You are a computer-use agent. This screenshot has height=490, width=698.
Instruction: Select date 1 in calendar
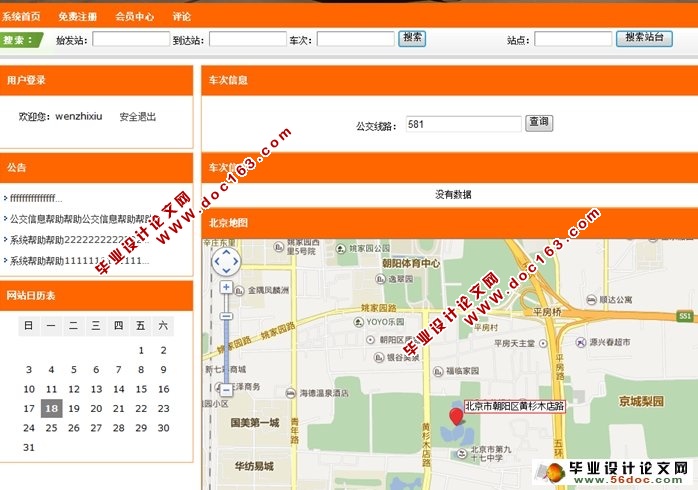(141, 350)
